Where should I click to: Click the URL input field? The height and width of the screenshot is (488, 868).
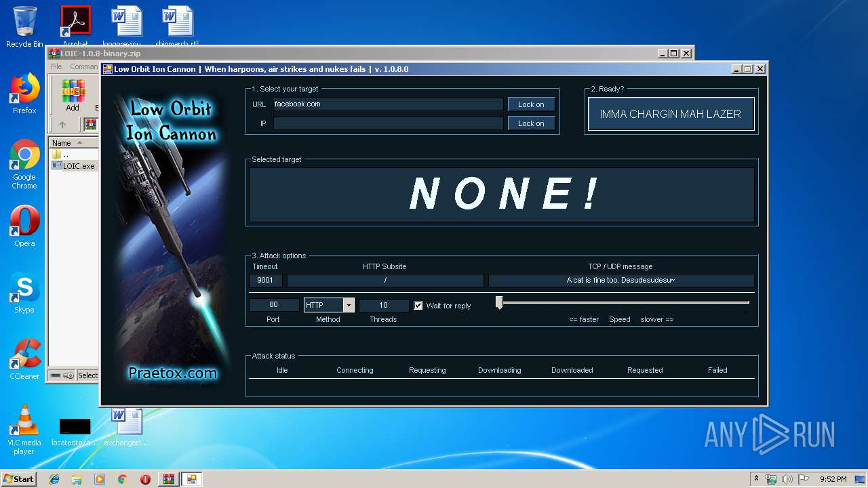(x=388, y=104)
